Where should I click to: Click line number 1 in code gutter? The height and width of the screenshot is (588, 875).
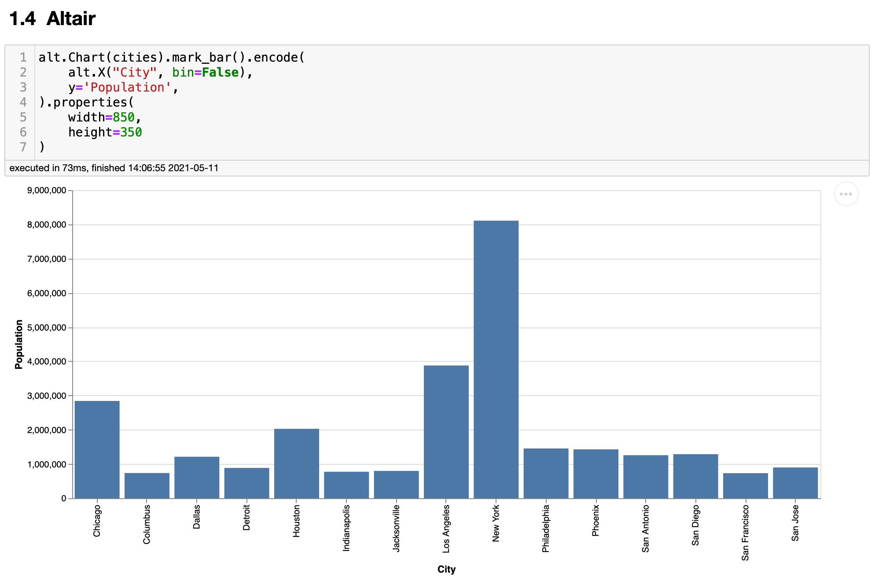pos(23,57)
